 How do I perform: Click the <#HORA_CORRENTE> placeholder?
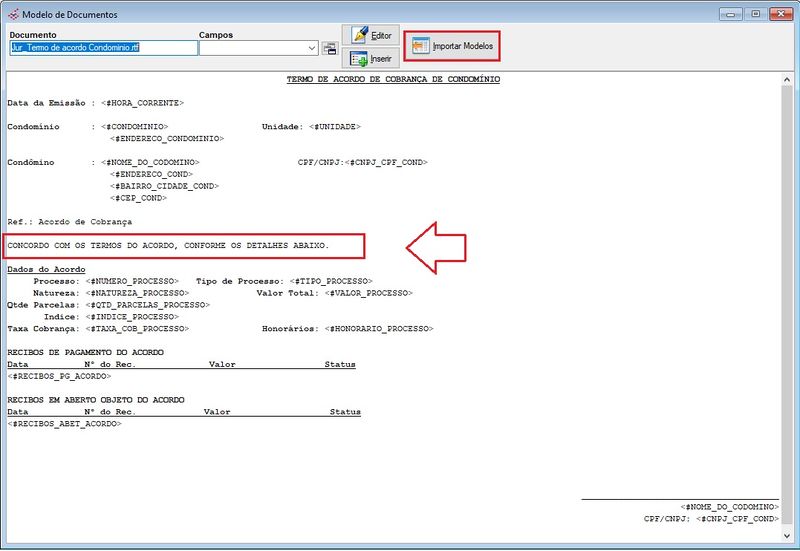(x=142, y=103)
